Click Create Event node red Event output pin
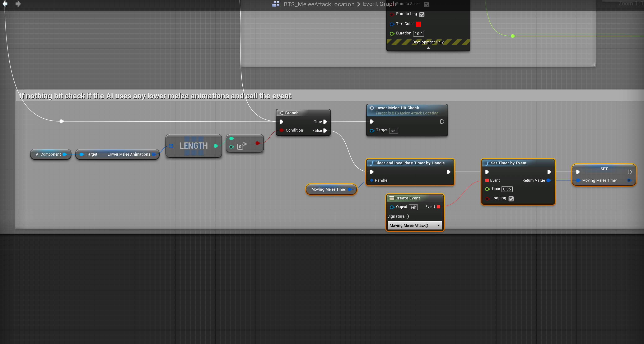 (438, 207)
